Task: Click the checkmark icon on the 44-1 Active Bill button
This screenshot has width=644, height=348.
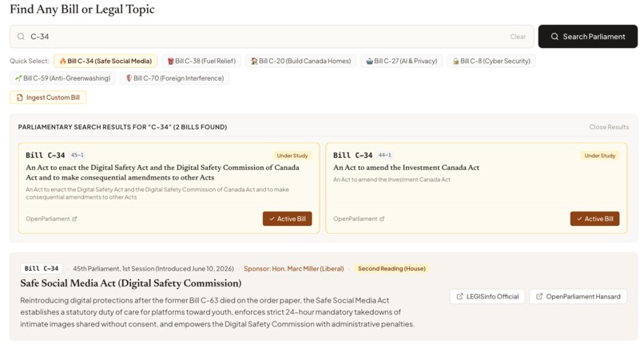Action: point(579,219)
